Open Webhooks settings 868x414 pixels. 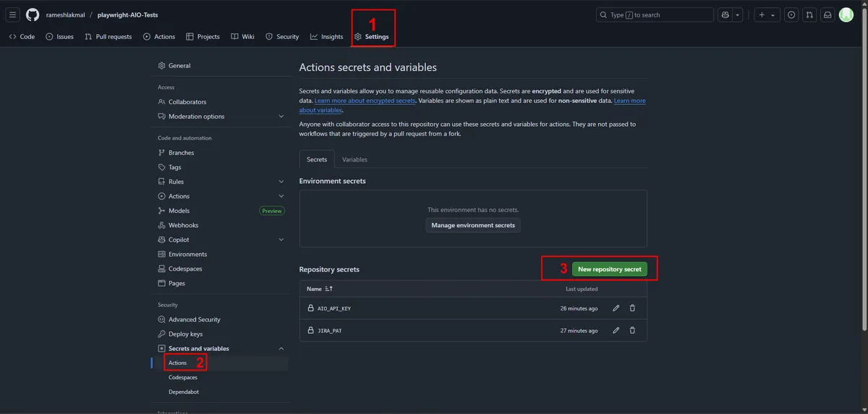coord(221,225)
